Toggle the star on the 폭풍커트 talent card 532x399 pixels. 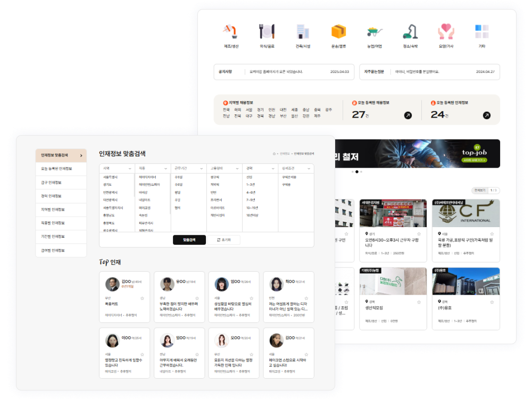[x=142, y=298]
